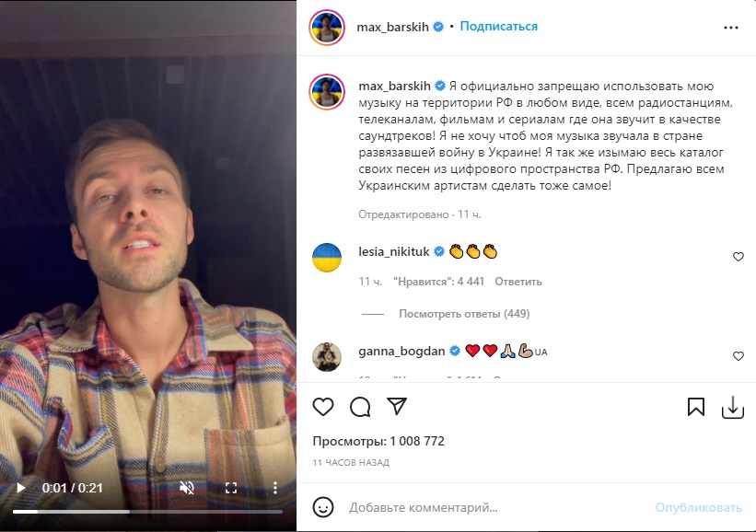This screenshot has height=532, width=756.
Task: Click the Добавьте комментарий input field
Action: [x=496, y=507]
